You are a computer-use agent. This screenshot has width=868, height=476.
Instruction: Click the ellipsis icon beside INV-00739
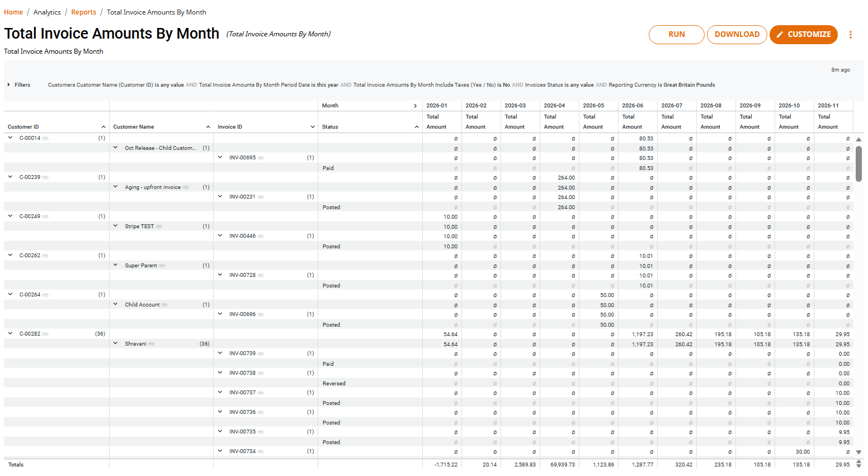[x=261, y=354]
